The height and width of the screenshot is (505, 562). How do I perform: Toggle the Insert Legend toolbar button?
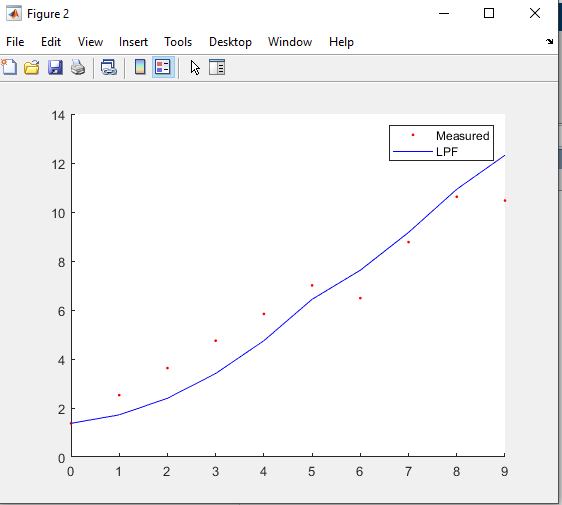(x=163, y=67)
